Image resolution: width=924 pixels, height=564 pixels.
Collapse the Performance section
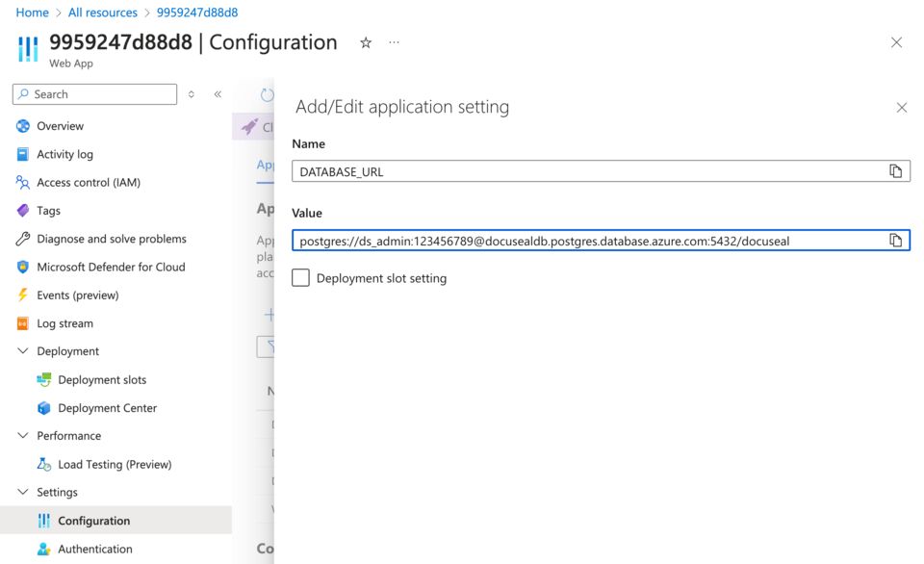click(23, 436)
